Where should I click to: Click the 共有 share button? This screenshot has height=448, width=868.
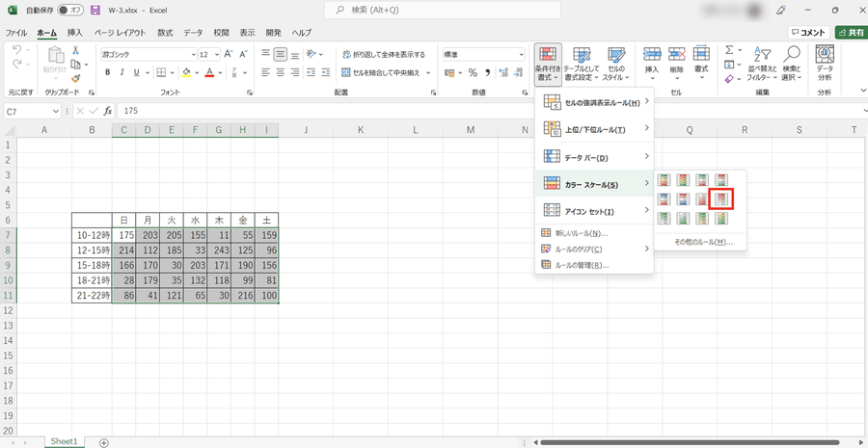click(851, 32)
